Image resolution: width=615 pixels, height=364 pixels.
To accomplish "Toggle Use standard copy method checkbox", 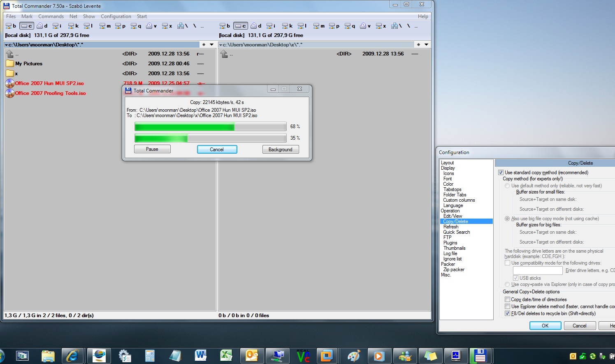I will point(501,173).
